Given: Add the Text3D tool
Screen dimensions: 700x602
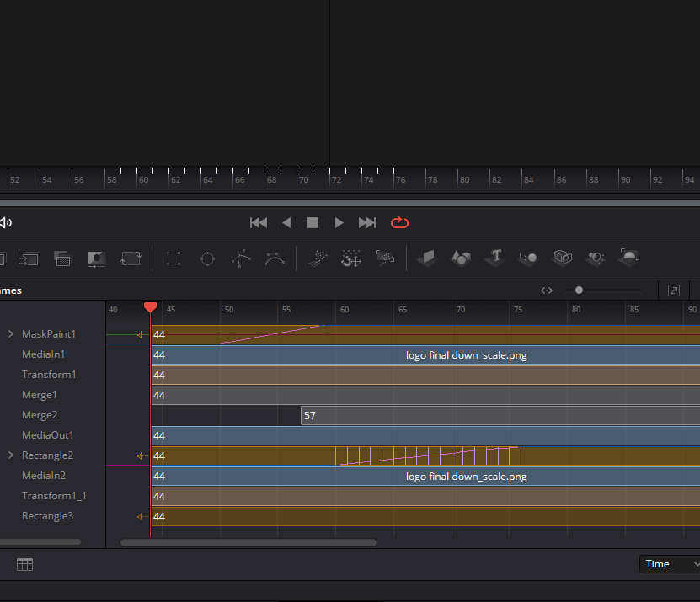Looking at the screenshot, I should [496, 258].
